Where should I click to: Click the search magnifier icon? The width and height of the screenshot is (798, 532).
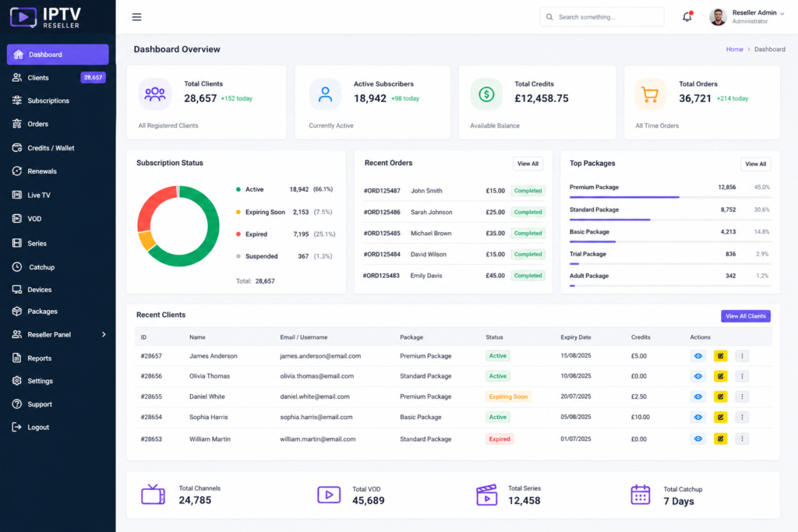(549, 17)
